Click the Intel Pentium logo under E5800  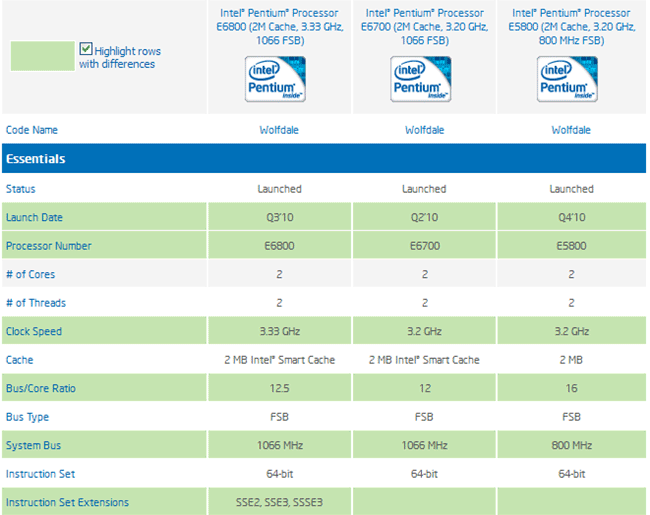point(567,80)
